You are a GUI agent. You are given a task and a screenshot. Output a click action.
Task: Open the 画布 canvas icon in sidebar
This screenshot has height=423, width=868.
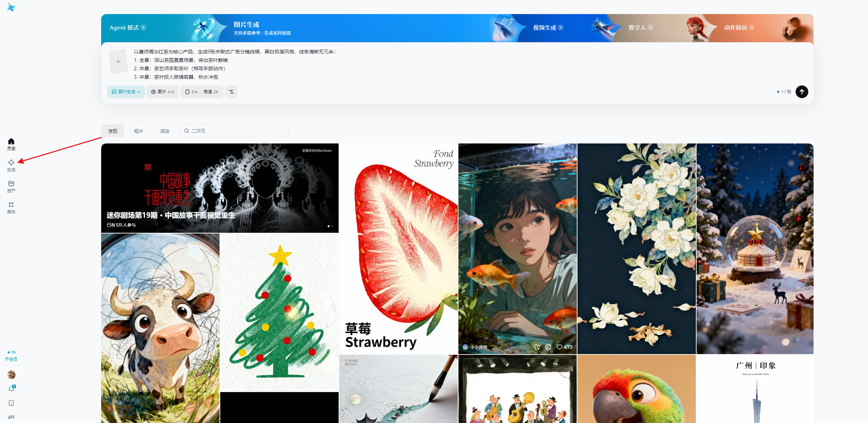click(11, 207)
